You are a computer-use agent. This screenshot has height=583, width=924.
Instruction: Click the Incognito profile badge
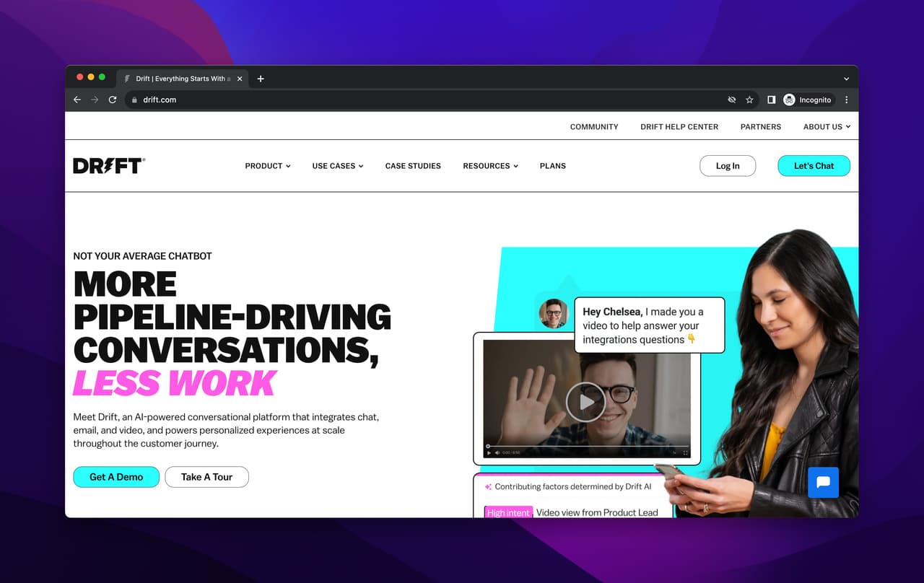[x=808, y=100]
